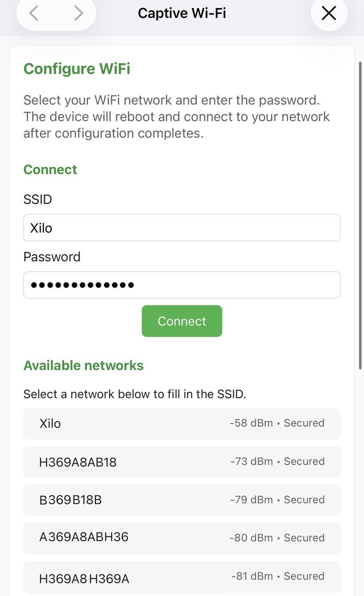Click the green Connect button
This screenshot has width=364, height=596.
point(182,321)
